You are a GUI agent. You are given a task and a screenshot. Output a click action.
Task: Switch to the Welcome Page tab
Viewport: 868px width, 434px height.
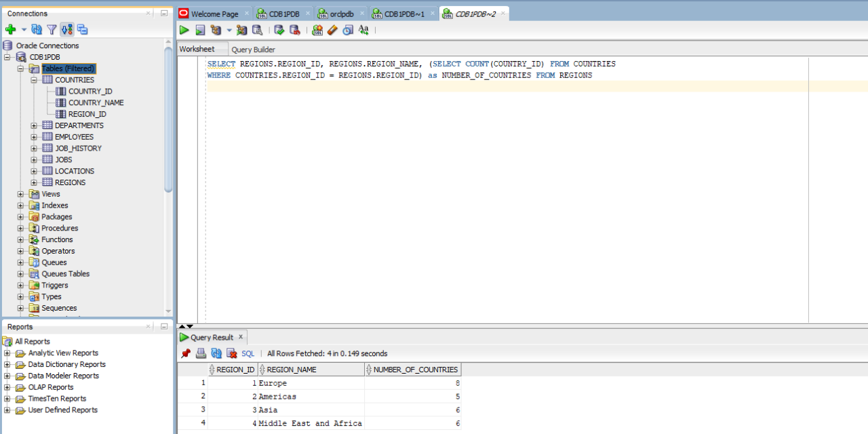click(x=214, y=14)
